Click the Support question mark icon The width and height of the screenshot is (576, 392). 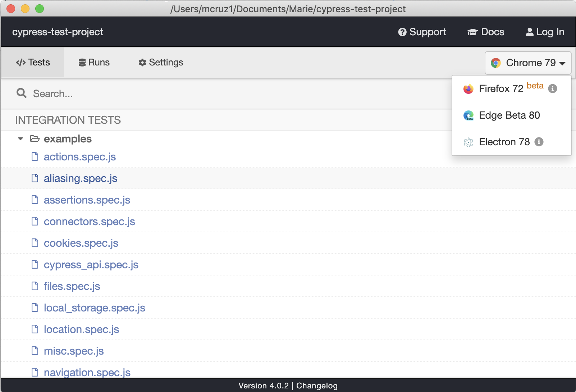[402, 32]
